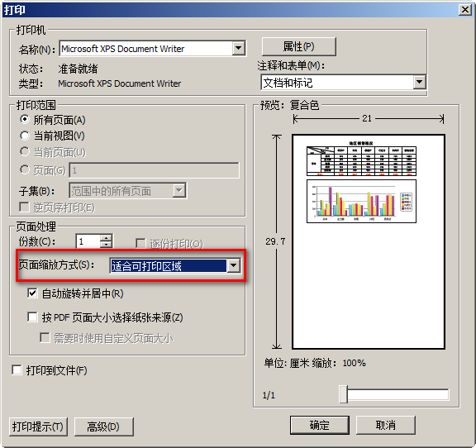
Task: Choose the 当前视图(V) radio option
Action: [25, 136]
